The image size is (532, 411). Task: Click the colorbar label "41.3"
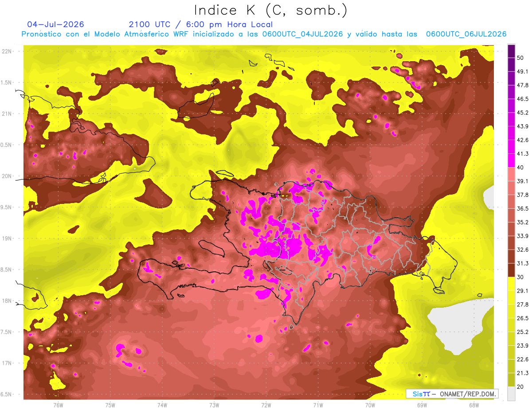coord(523,154)
